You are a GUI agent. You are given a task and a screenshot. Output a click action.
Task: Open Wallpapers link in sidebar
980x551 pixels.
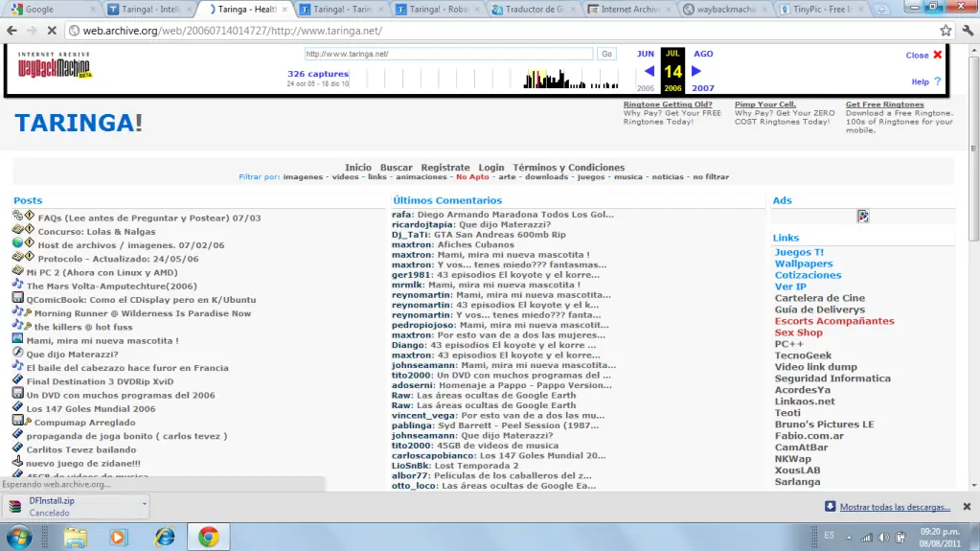[804, 264]
